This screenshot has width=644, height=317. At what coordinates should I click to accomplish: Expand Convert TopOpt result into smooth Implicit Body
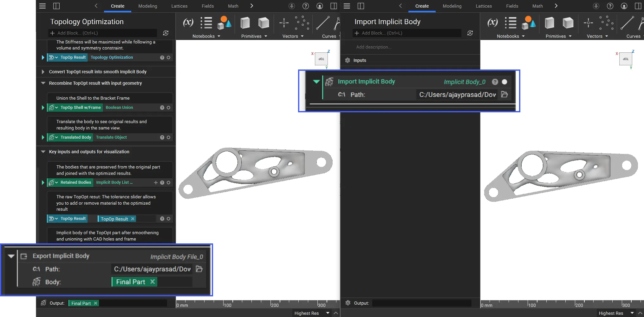[x=43, y=72]
